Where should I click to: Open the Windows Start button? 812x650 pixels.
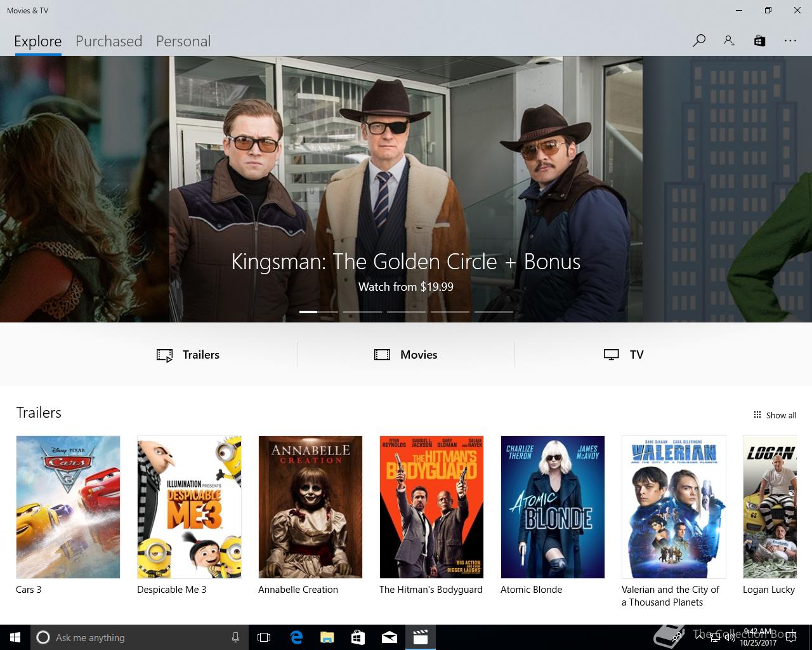15,637
